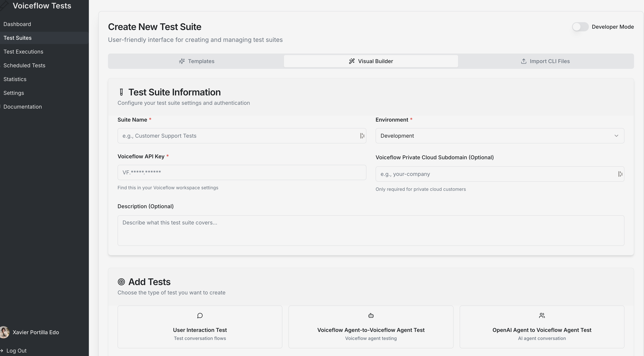The height and width of the screenshot is (356, 644).
Task: Click the test tube icon beside Test Suite Information
Action: tap(121, 92)
